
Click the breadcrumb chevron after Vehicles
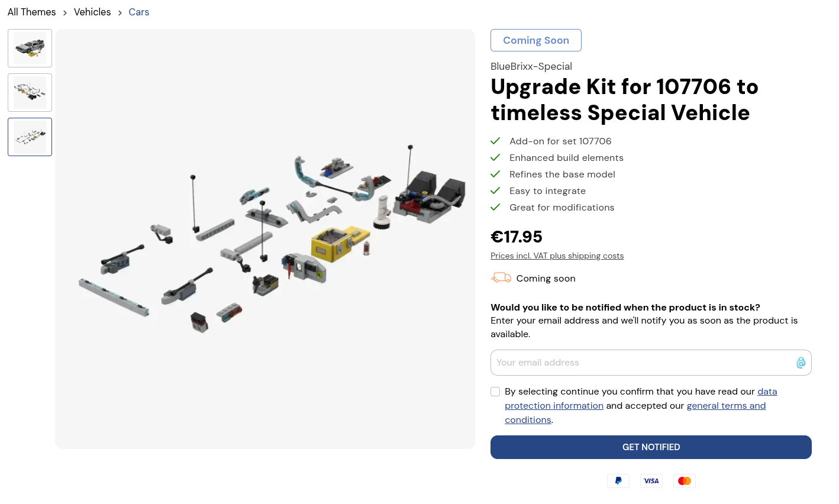point(120,12)
